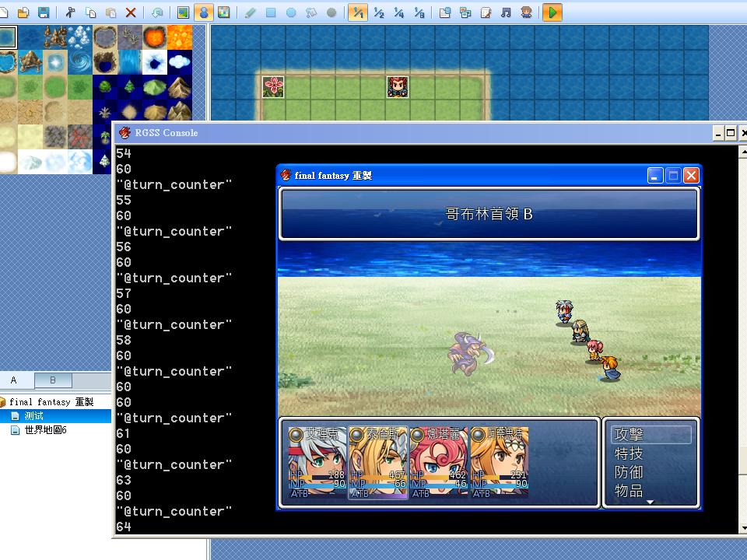This screenshot has height=560, width=747.
Task: Set map zoom to 1/1 scale
Action: [x=358, y=12]
